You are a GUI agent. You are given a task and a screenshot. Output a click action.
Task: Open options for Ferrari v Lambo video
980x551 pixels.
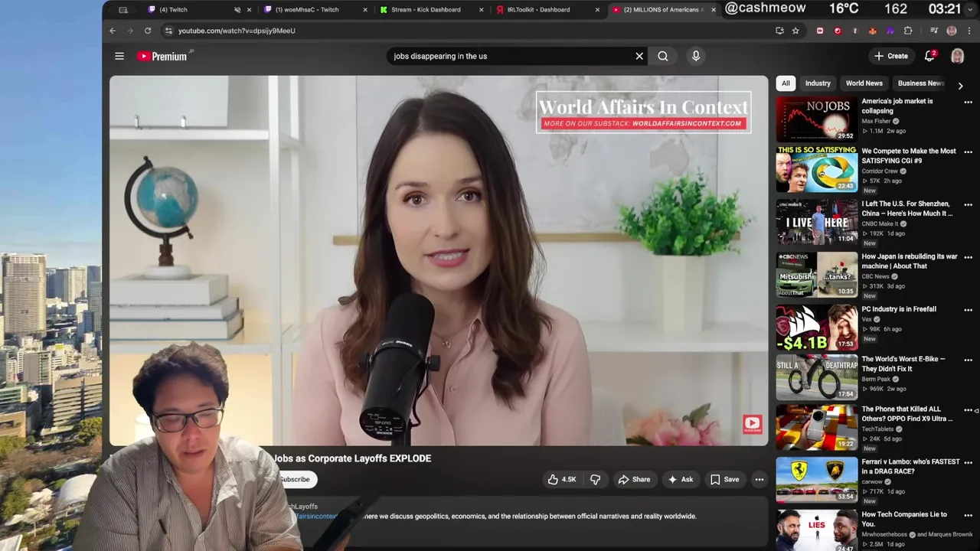[x=968, y=463]
